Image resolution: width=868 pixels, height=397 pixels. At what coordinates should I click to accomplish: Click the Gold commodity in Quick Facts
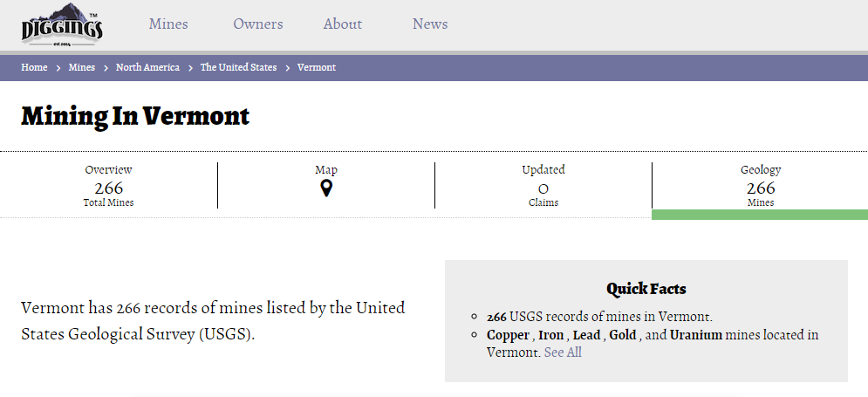(x=622, y=335)
